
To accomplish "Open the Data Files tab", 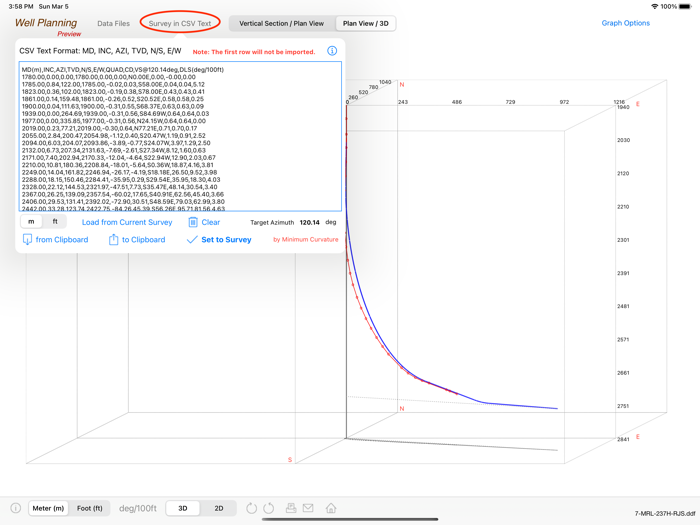I will click(113, 23).
